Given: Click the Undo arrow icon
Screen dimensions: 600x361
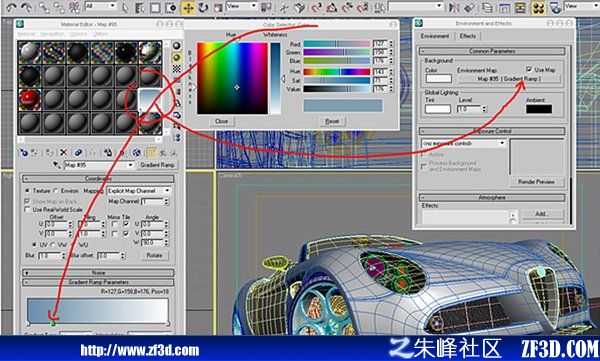Looking at the screenshot, I should (11, 7).
